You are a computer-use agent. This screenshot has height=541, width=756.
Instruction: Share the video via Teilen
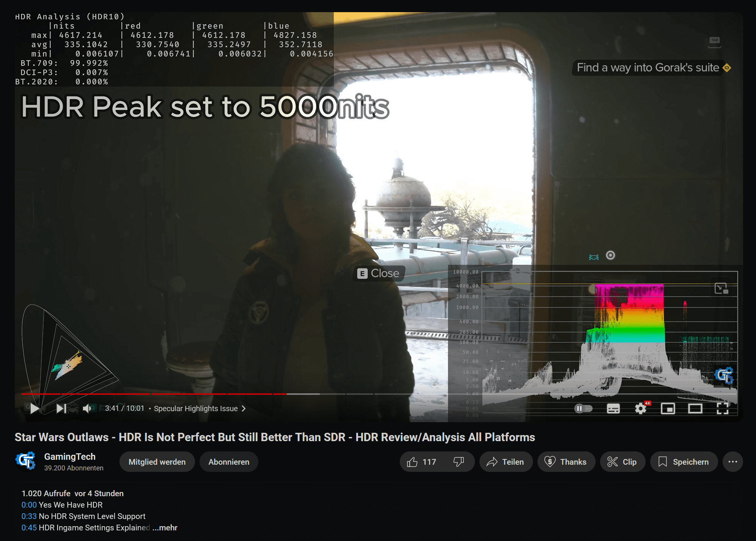(x=506, y=462)
